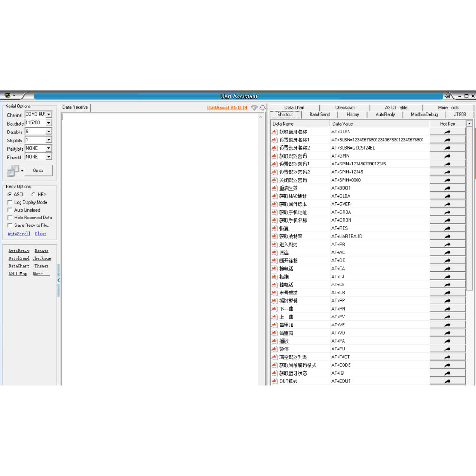476x476 pixels.
Task: Open the Flowctrl dropdown
Action: click(48, 157)
